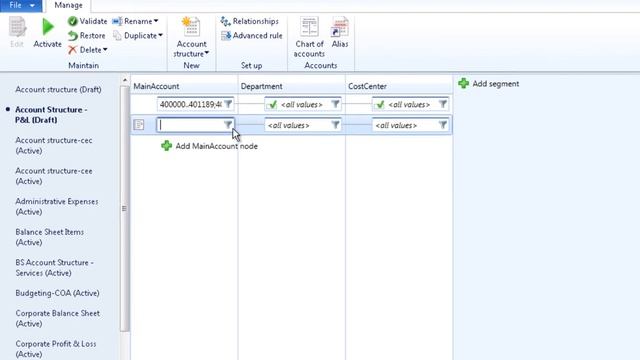Click the filter icon in the empty MainAccount field
The height and width of the screenshot is (360, 640).
pyautogui.click(x=228, y=125)
